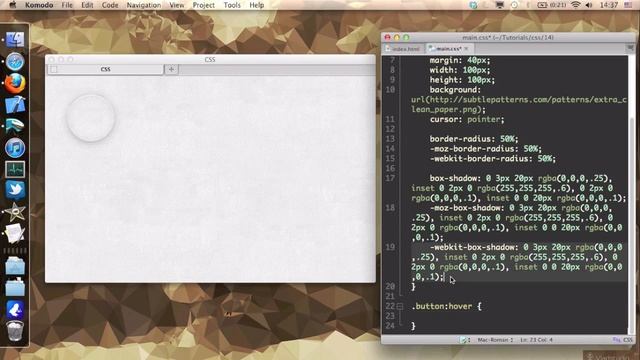Click the Time Machine icon in menu bar

[x=514, y=5]
